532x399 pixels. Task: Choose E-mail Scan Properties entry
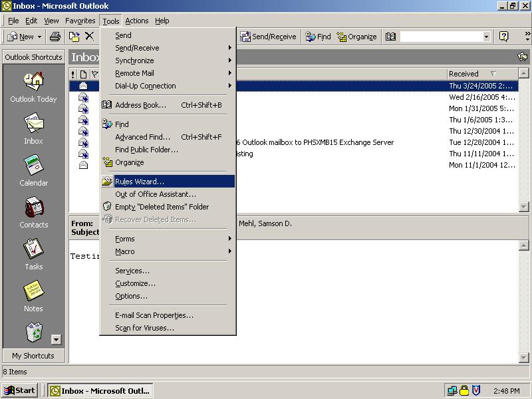click(x=168, y=315)
